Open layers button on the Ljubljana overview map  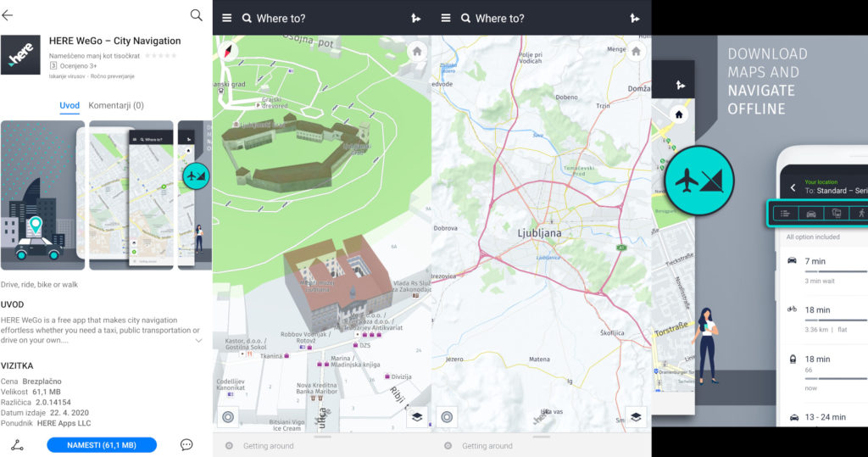635,417
